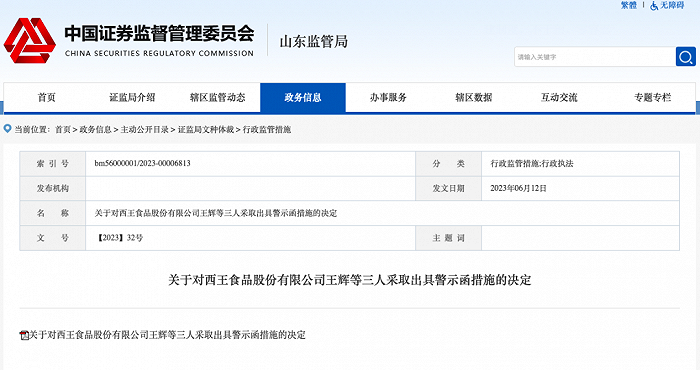The image size is (700, 370).
Task: Open the 证监局介绍 navigation tab
Action: 132,97
